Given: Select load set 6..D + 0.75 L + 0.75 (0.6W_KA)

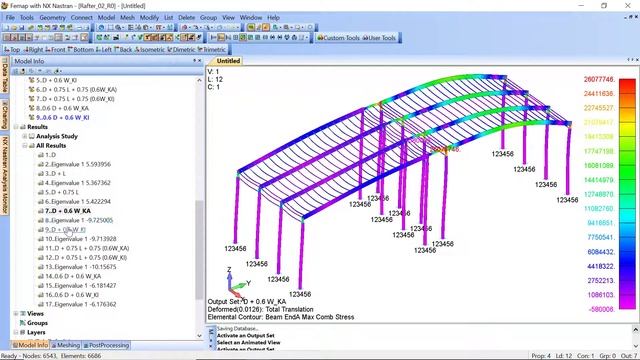Looking at the screenshot, I should (x=76, y=89).
